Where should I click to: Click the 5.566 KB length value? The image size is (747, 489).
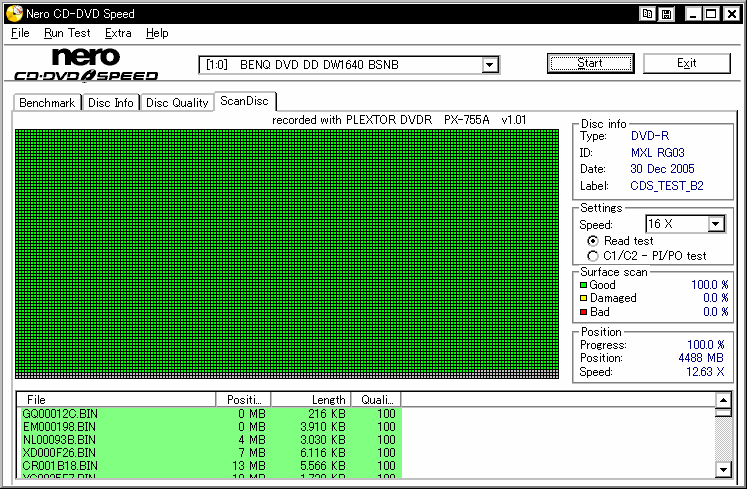point(323,466)
